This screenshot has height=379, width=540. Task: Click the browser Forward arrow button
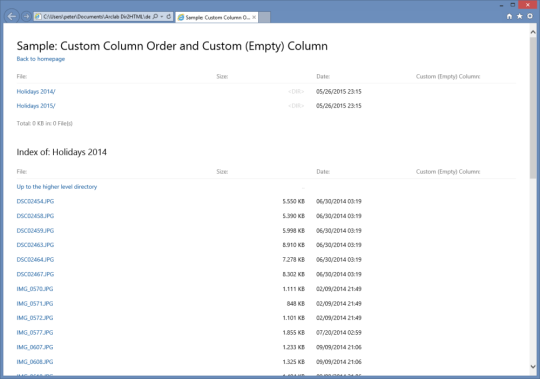point(26,17)
